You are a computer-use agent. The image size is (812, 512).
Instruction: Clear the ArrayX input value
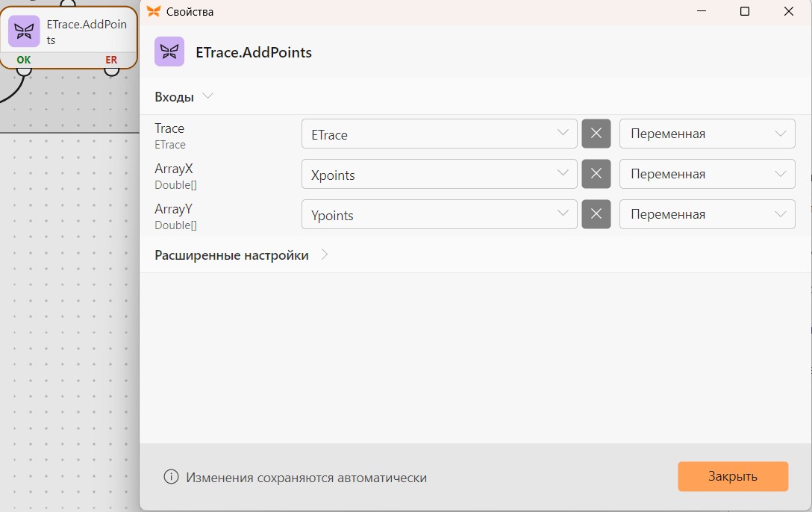pos(596,174)
